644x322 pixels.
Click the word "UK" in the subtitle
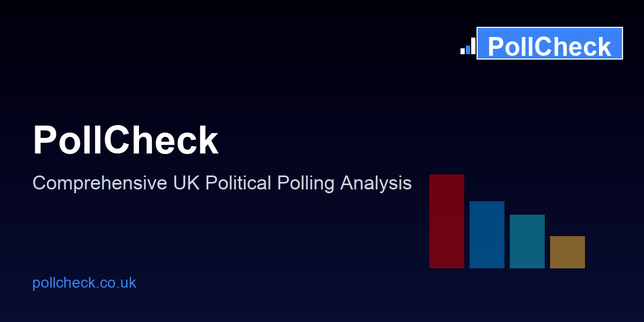coord(186,184)
